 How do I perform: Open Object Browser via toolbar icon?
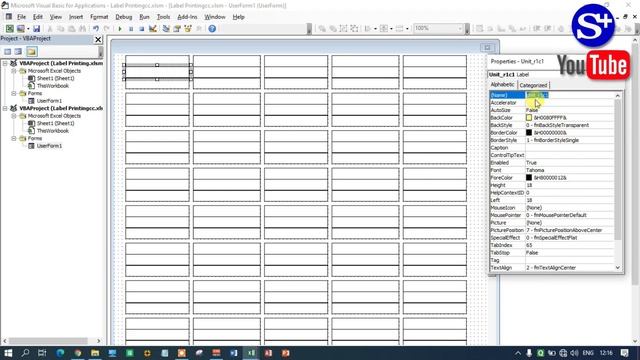188,29
